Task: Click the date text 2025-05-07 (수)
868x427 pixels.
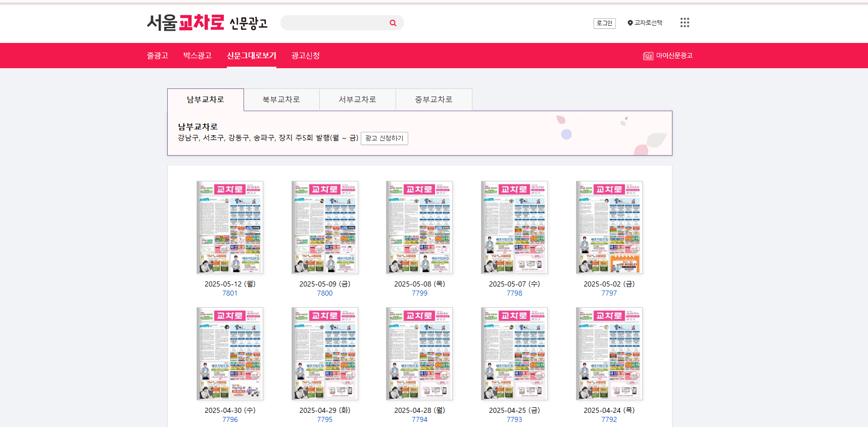Action: pyautogui.click(x=514, y=284)
